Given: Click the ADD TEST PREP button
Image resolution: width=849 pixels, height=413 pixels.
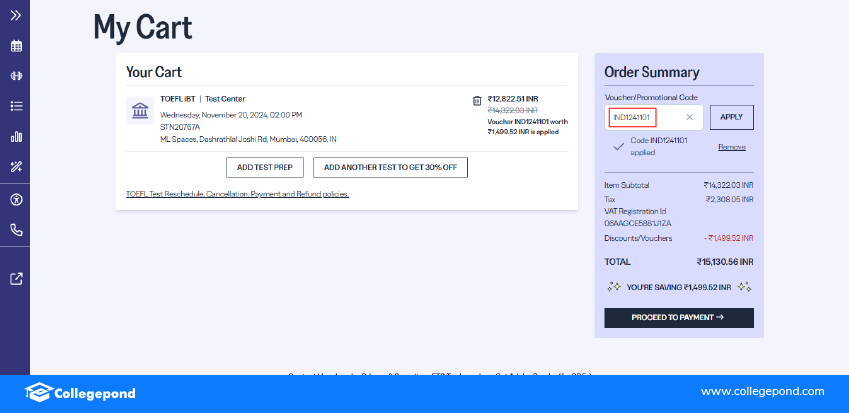Looking at the screenshot, I should coord(265,167).
